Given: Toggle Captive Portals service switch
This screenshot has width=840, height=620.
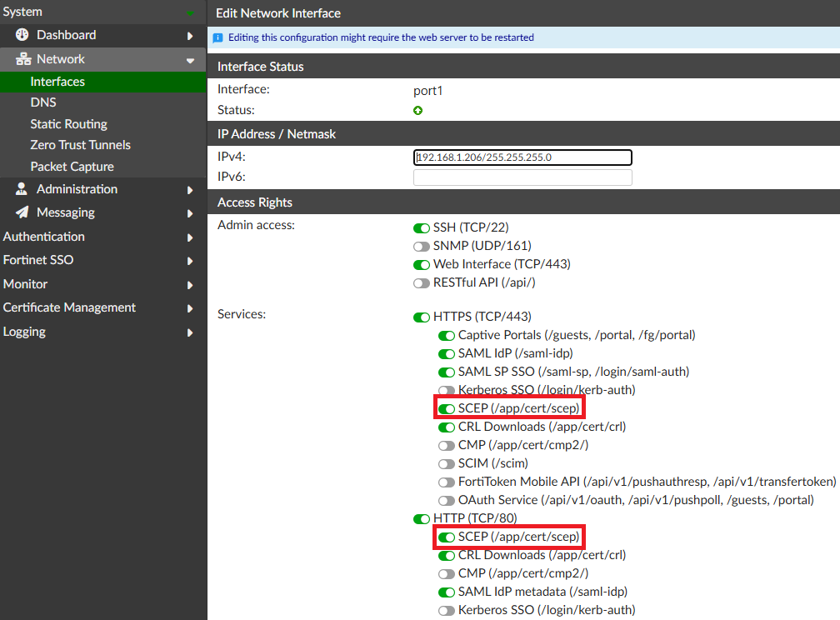Looking at the screenshot, I should click(447, 336).
